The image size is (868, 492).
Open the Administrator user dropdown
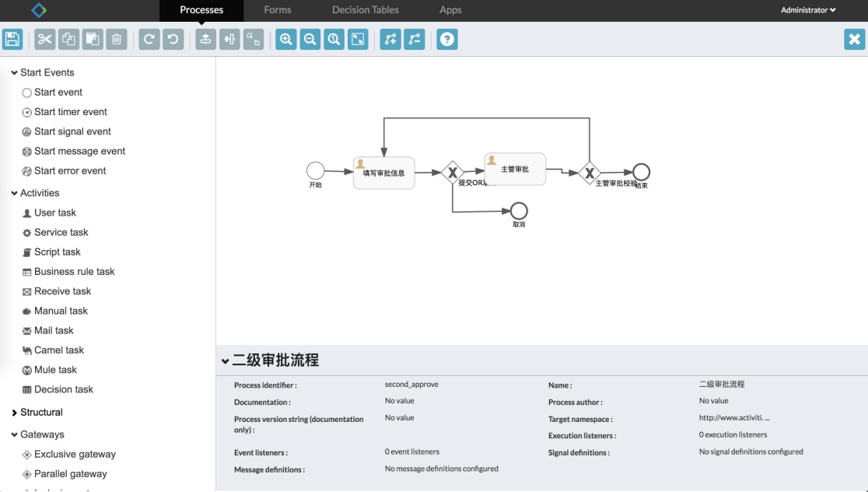click(808, 10)
